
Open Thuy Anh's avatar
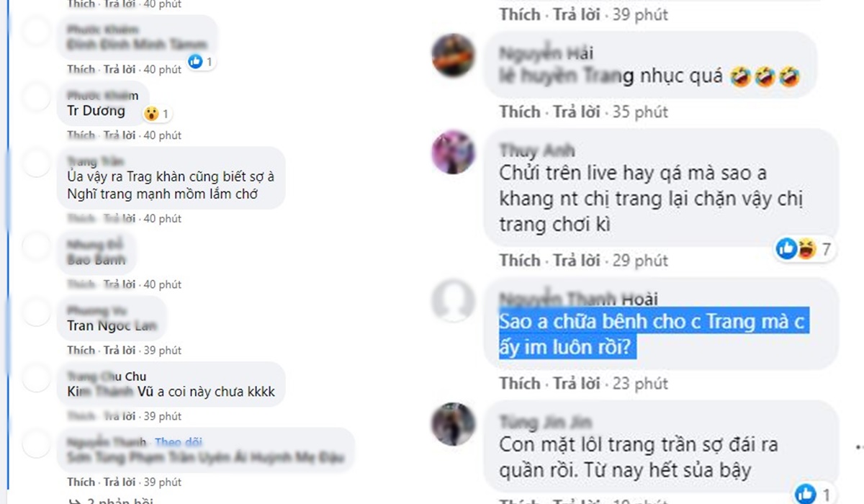(453, 152)
